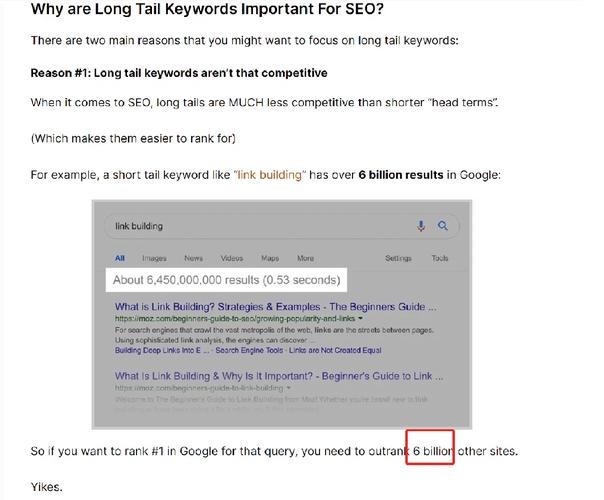Open "What Is Link Building & Why Is It Important" result
Viewport: 604px width, 500px height.
coord(279,376)
